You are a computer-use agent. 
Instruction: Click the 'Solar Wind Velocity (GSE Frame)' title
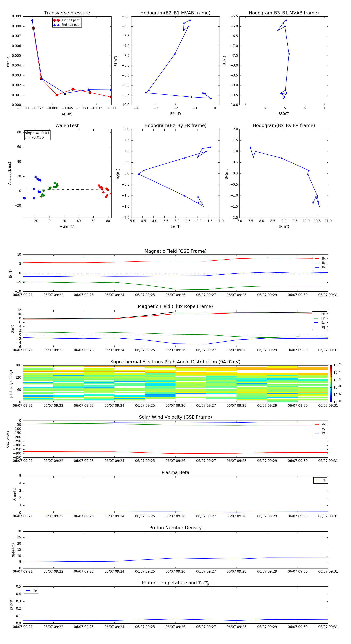coord(175,417)
